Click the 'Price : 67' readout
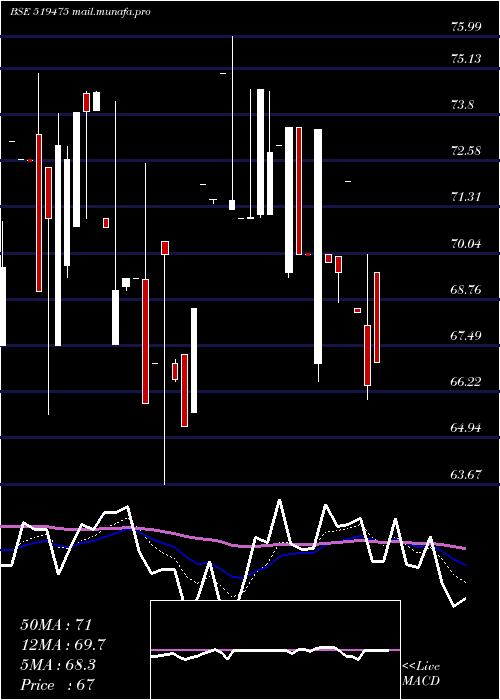This screenshot has height=700, width=500. point(58,685)
